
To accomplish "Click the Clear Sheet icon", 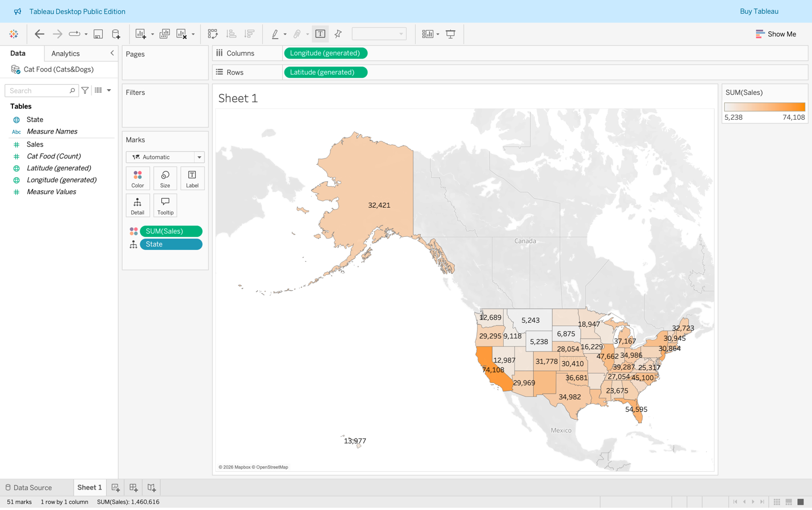I will tap(182, 34).
